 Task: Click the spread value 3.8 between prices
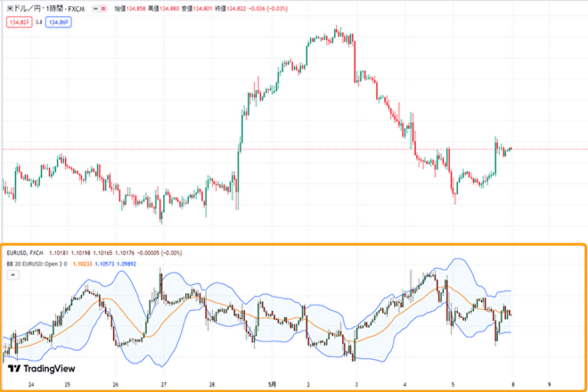[x=38, y=23]
